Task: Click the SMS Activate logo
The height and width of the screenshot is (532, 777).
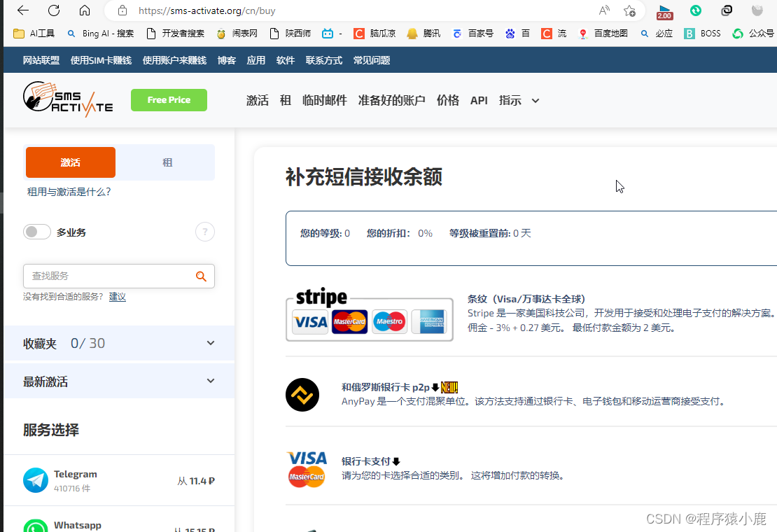Action: click(68, 99)
